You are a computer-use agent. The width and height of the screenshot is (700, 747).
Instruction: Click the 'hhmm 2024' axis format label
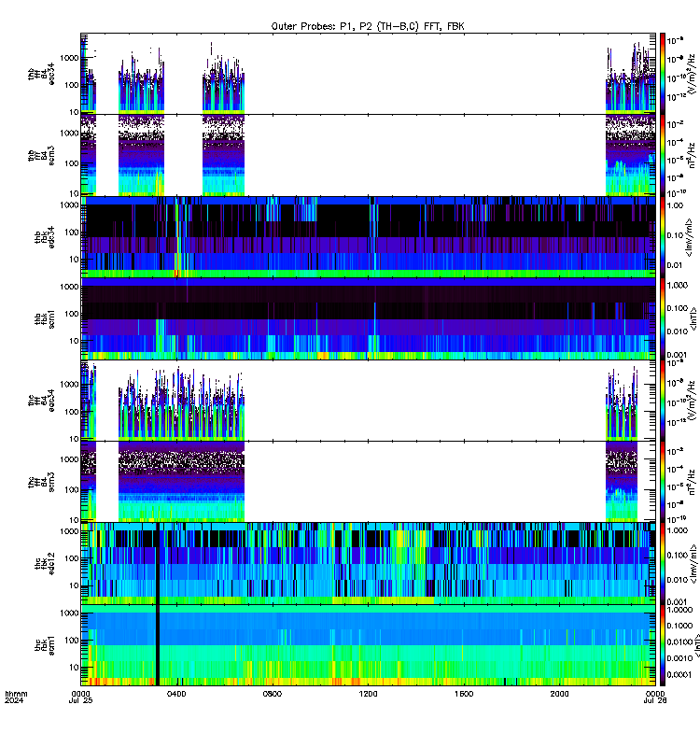click(16, 697)
